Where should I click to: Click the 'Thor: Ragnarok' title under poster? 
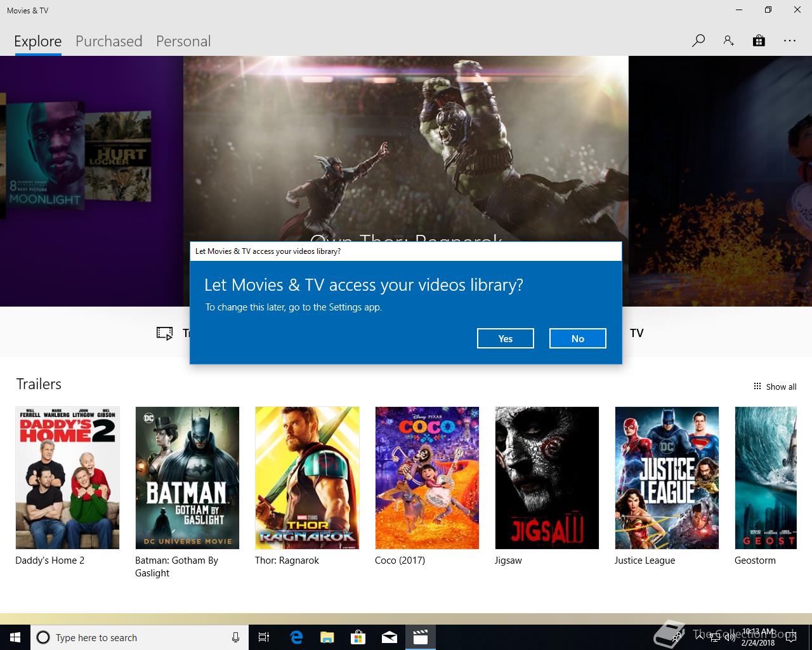click(287, 560)
